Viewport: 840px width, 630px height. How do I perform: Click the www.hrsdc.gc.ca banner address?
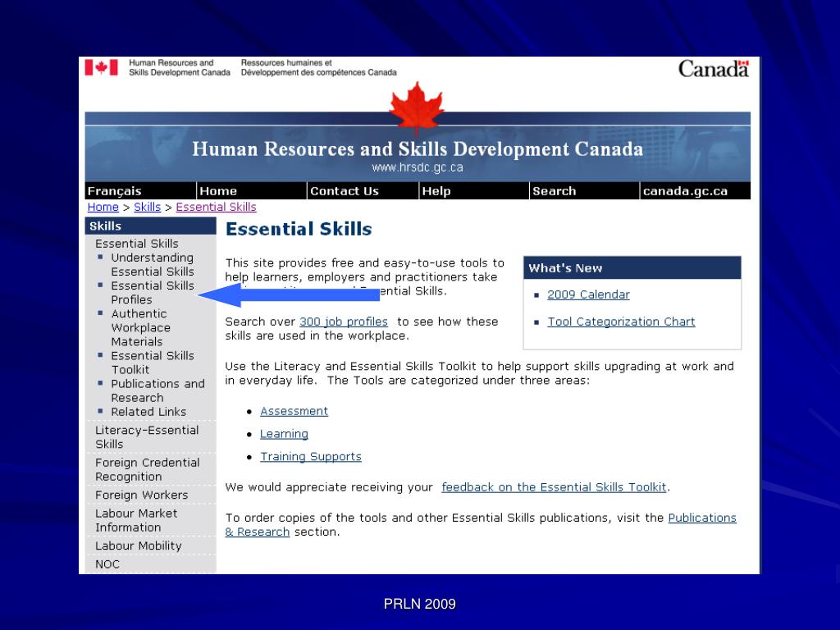418,167
